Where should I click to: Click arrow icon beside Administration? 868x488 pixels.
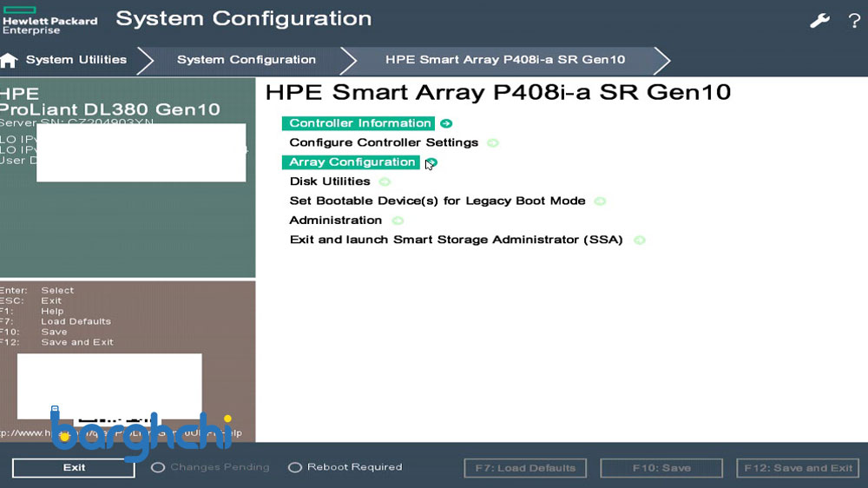(x=398, y=221)
